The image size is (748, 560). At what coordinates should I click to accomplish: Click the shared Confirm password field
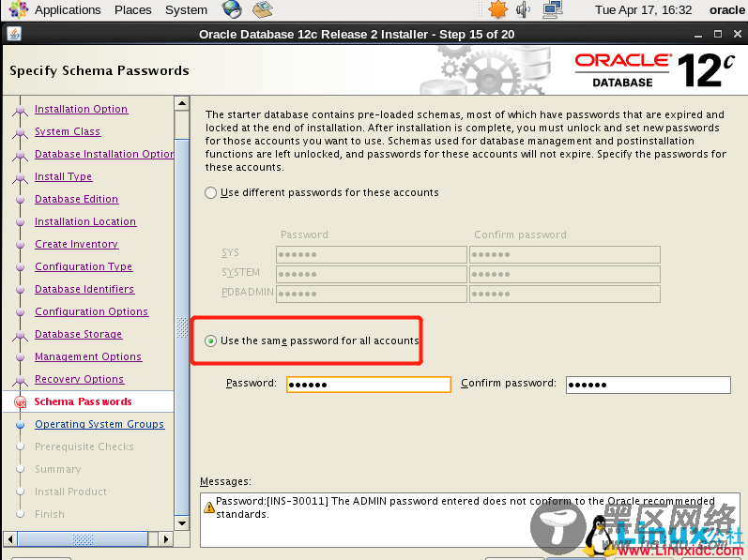[649, 385]
